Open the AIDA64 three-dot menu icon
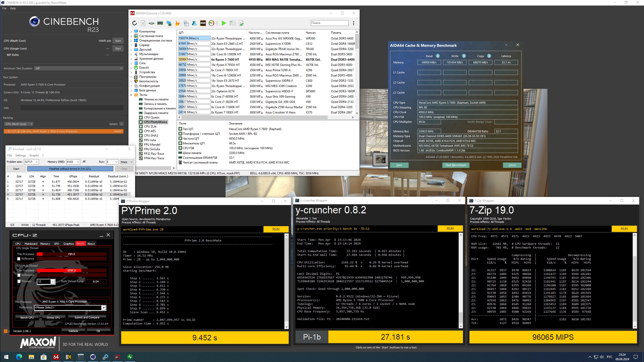 click(x=354, y=23)
